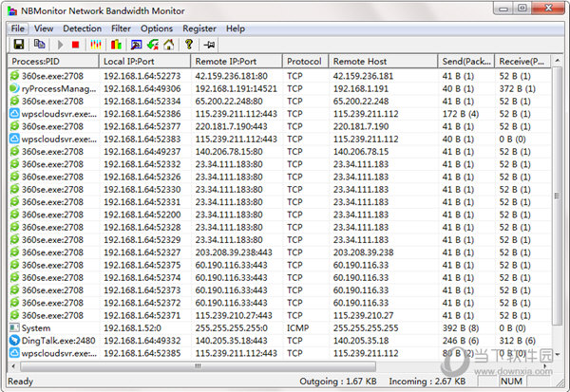Screen dimensions: 570x392
Task: Click the 312 B (6) receive value
Action: (x=518, y=341)
